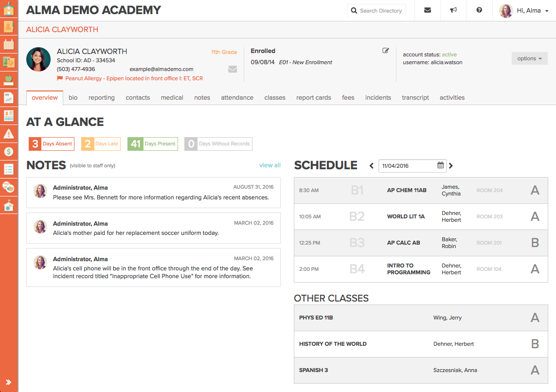Open the calendar icon in left sidebar
Image resolution: width=556 pixels, height=392 pixels.
[x=9, y=45]
